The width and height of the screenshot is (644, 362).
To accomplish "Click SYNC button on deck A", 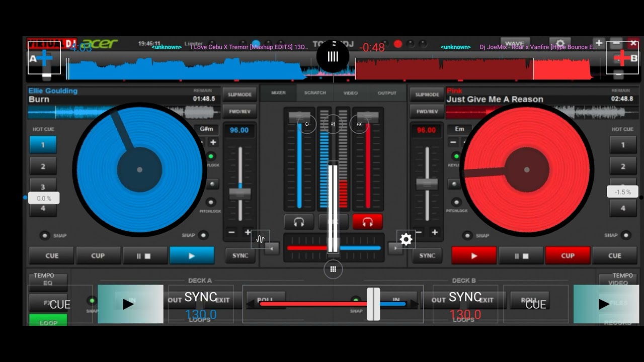I will tap(240, 255).
